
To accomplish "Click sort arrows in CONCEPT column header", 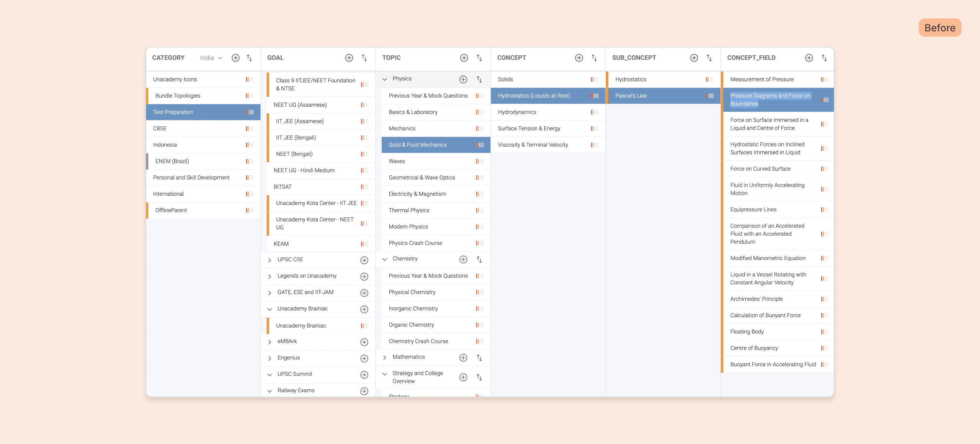I will pyautogui.click(x=594, y=58).
